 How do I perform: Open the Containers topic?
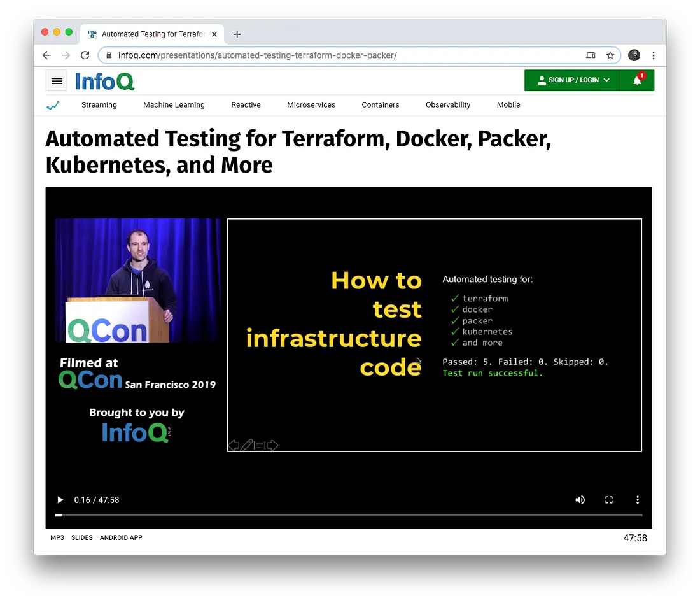(x=381, y=105)
